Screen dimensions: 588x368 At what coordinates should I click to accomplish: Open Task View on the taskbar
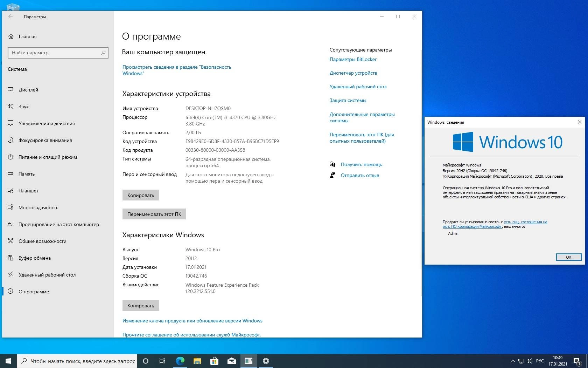162,361
